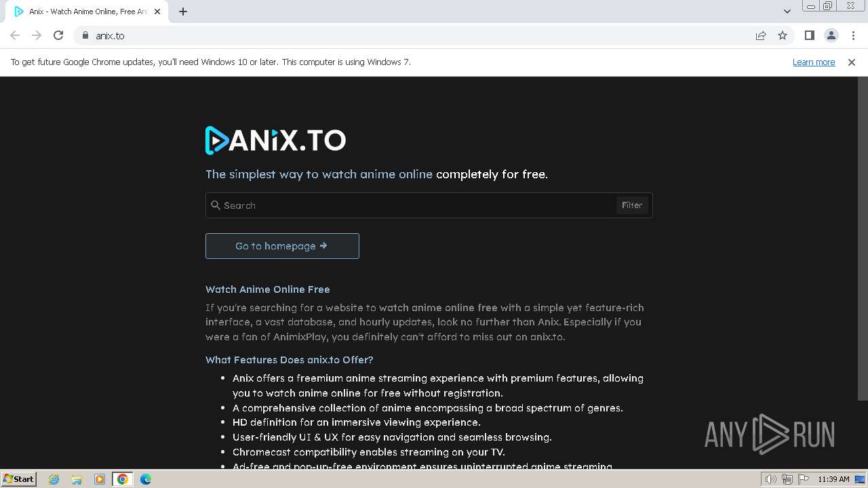Open Microsoft Edge from taskbar
This screenshot has width=868, height=488.
pos(146,479)
